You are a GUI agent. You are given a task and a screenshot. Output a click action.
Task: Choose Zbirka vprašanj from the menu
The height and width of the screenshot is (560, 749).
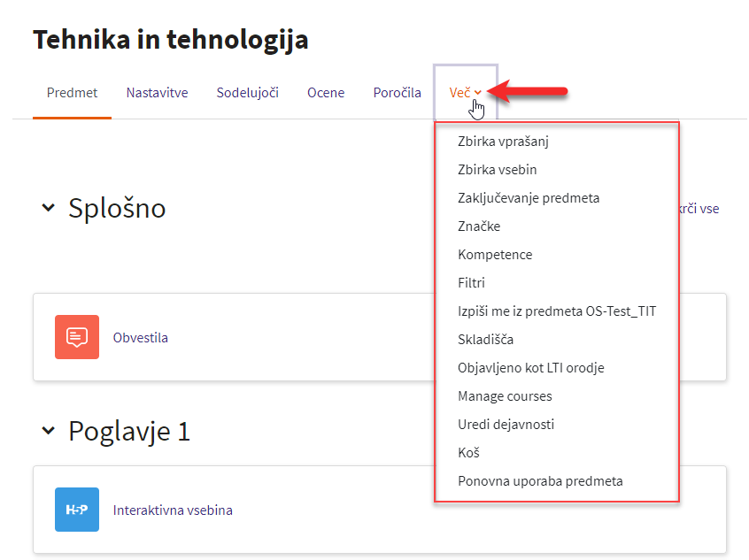click(503, 142)
